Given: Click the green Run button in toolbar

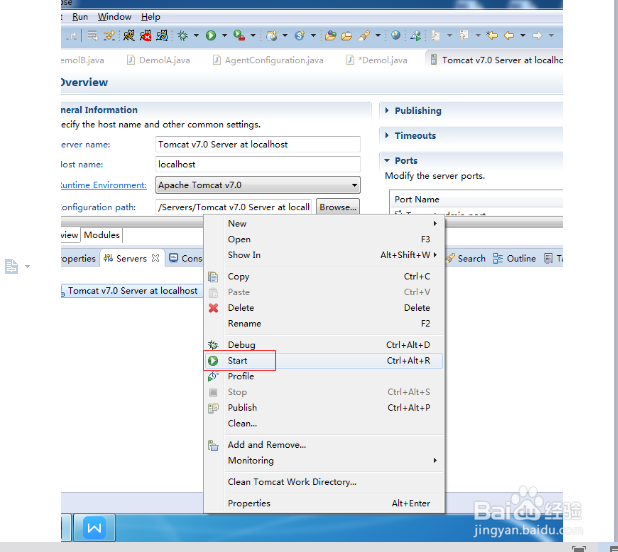Looking at the screenshot, I should 211,36.
